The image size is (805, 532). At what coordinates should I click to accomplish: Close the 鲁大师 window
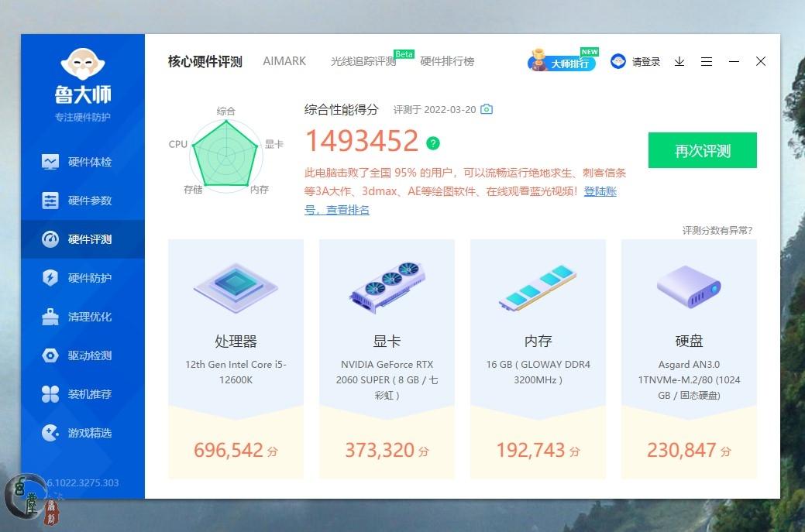click(761, 61)
